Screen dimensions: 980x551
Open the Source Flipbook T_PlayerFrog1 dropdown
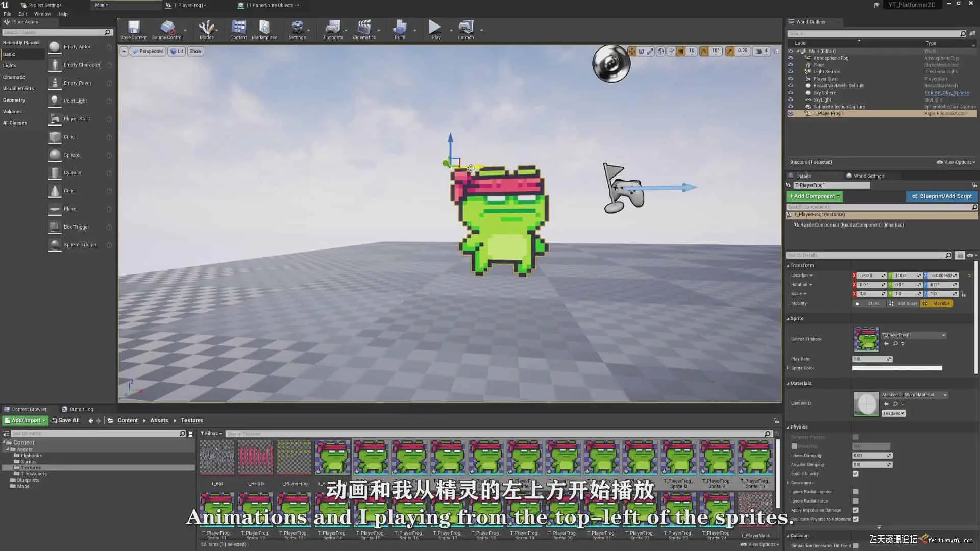pyautogui.click(x=914, y=335)
